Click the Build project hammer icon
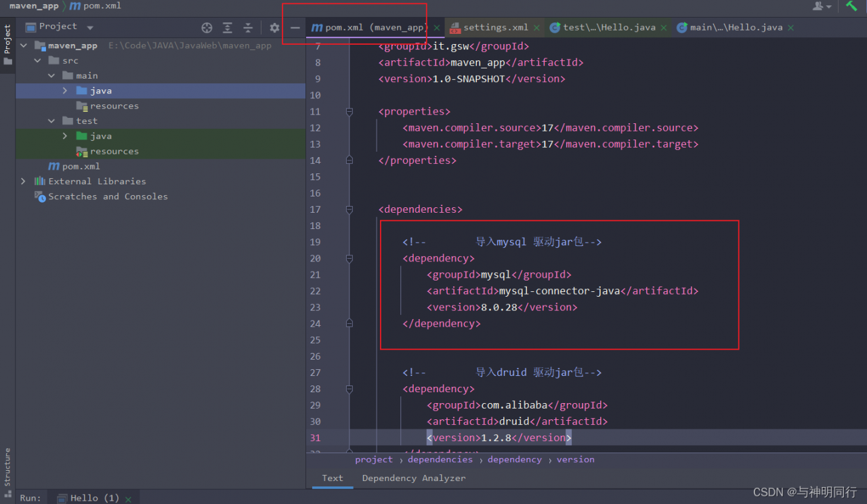The image size is (867, 504). point(851,6)
